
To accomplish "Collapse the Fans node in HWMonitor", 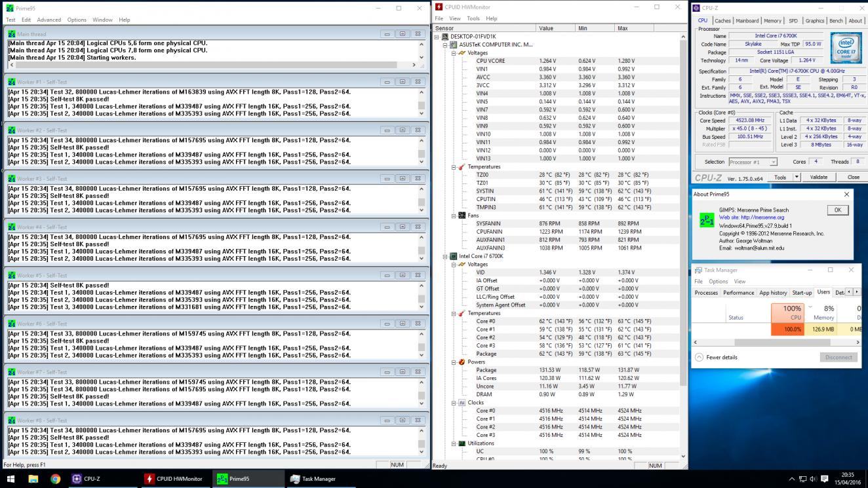I will pos(453,216).
